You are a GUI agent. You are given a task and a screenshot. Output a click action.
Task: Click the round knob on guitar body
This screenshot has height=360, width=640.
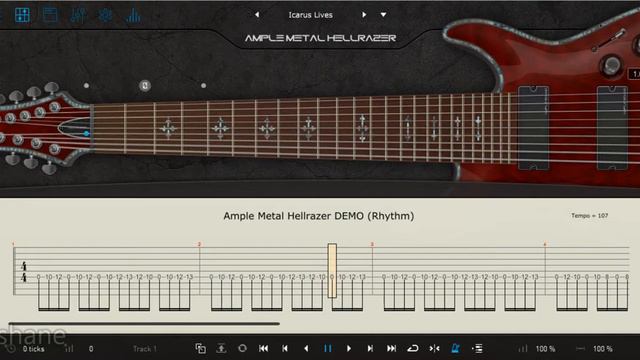(x=611, y=66)
